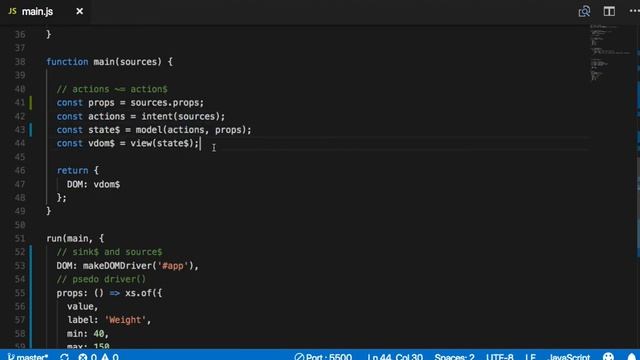Click the '#app' string literal
The height and width of the screenshot is (360, 640).
click(x=173, y=266)
